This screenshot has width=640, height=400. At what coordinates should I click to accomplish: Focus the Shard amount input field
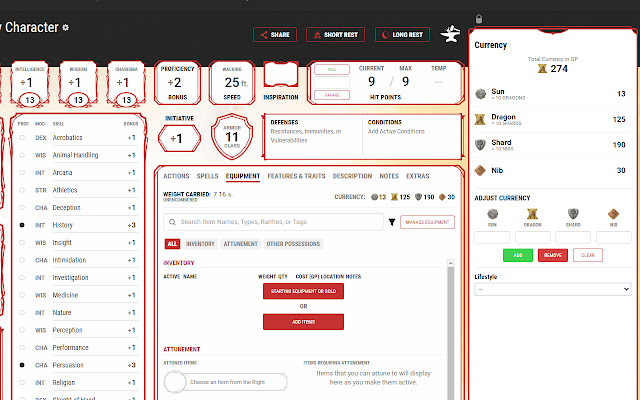tap(573, 237)
